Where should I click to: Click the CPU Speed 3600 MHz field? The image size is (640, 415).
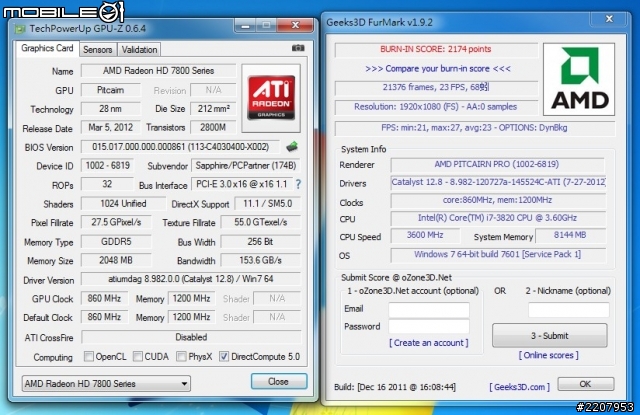[x=425, y=235]
